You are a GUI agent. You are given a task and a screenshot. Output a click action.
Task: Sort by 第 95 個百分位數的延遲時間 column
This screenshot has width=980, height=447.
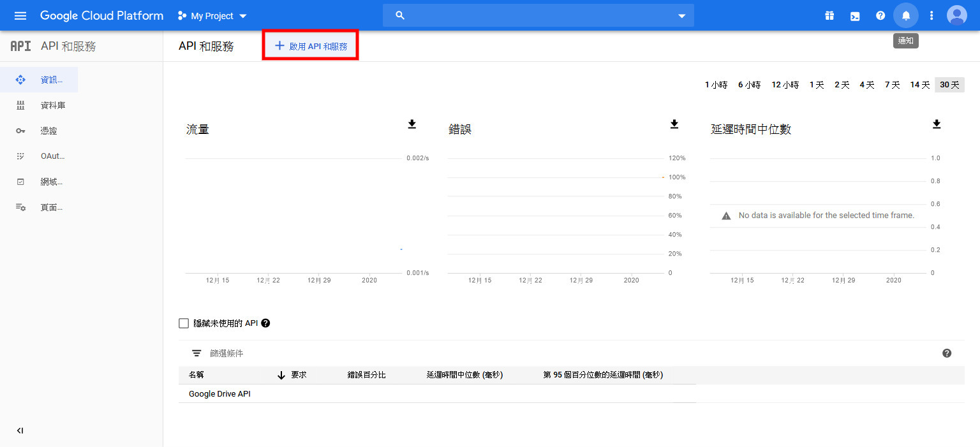tap(603, 375)
